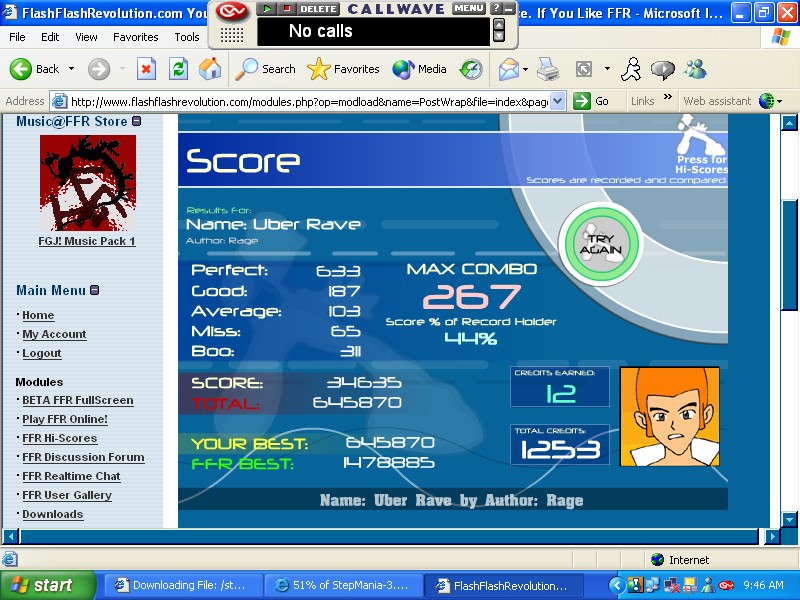Open the History toolbar icon

[x=471, y=69]
